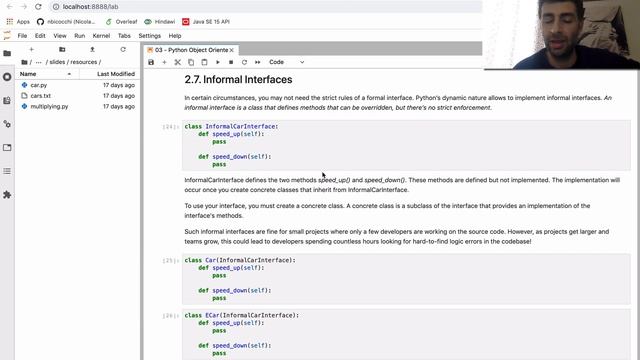Select the car.py file
This screenshot has height=360, width=640.
click(x=78, y=85)
